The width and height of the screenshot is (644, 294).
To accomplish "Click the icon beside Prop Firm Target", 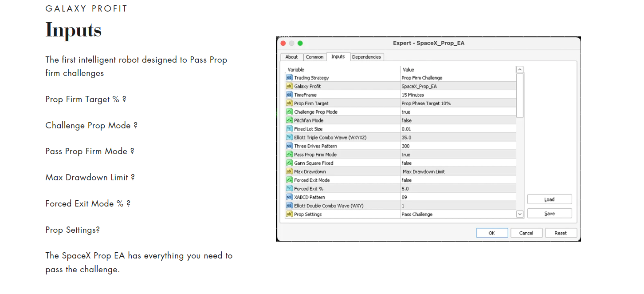I will point(289,103).
